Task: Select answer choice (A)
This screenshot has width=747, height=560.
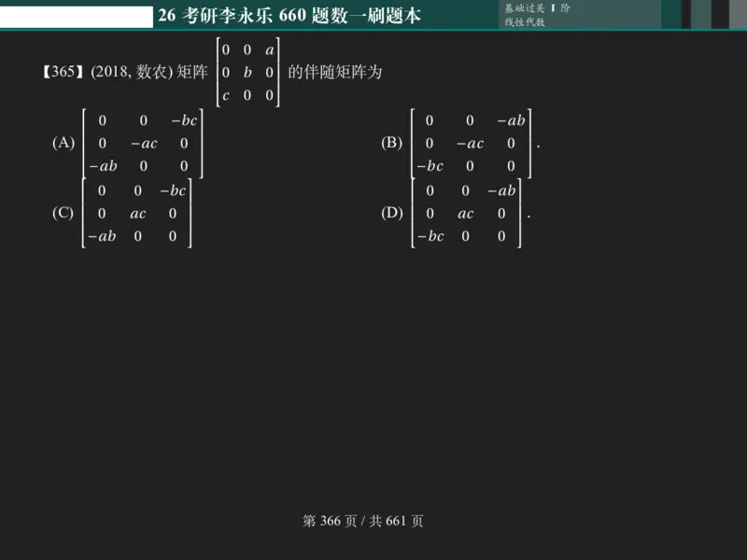Action: [63, 144]
